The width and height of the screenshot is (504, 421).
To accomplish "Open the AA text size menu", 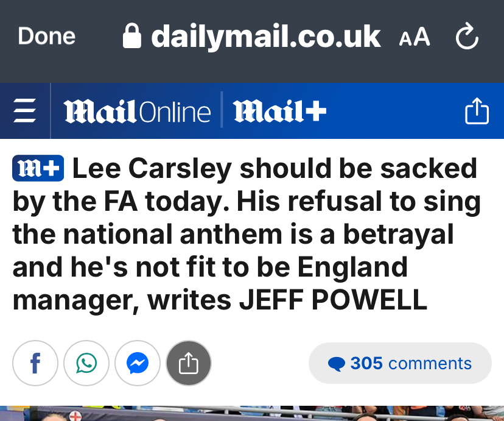I will (415, 37).
